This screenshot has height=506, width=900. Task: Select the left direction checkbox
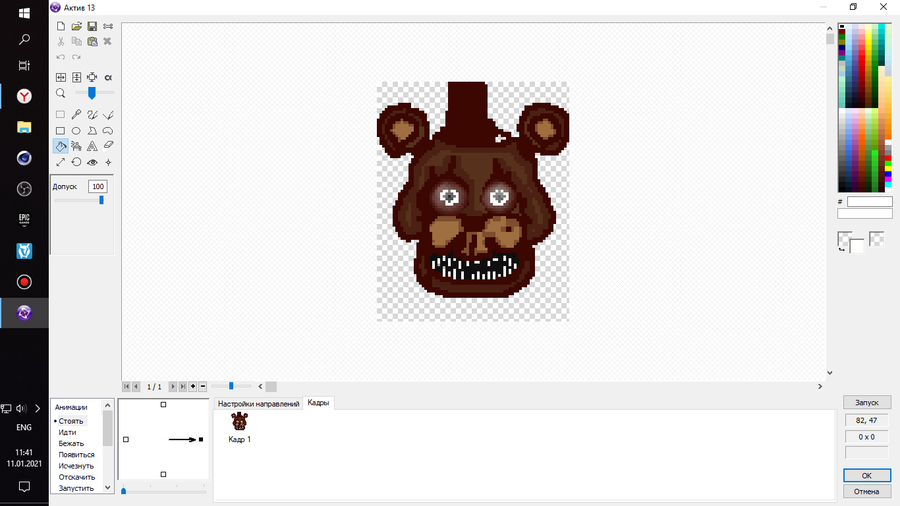tap(126, 439)
